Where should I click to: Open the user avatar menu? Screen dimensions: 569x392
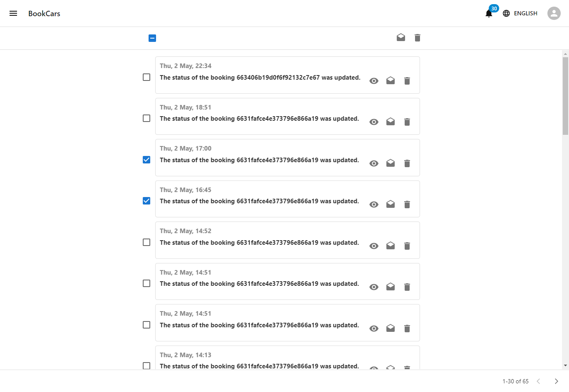[x=554, y=13]
